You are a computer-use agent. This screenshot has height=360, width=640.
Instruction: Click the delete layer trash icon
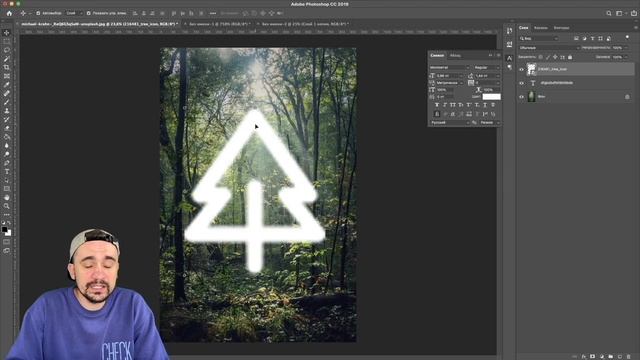coord(628,356)
